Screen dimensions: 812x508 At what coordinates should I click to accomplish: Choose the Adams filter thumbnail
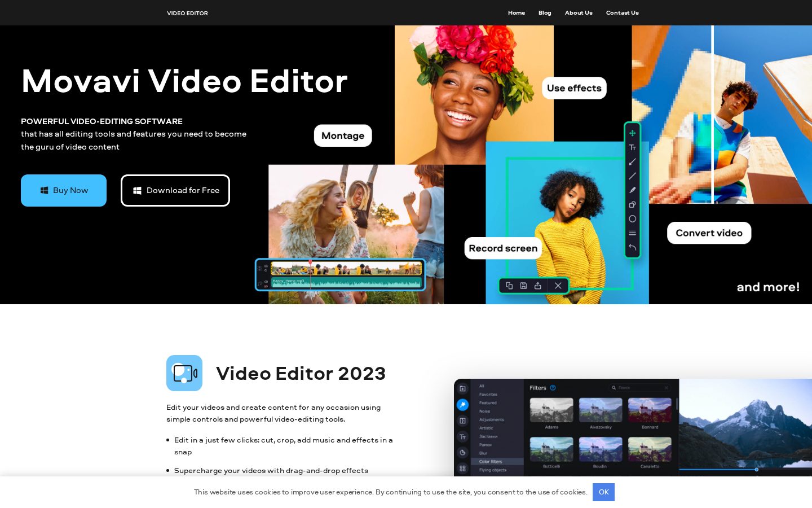pyautogui.click(x=551, y=410)
